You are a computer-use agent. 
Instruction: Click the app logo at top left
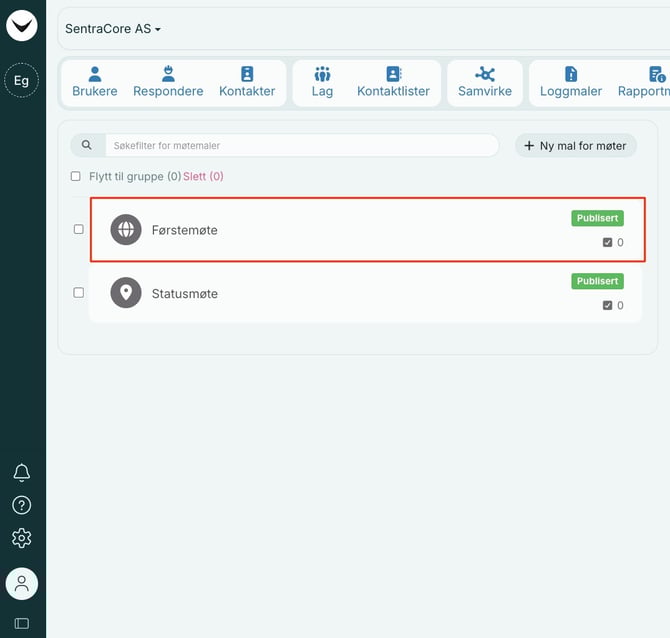click(x=21, y=25)
